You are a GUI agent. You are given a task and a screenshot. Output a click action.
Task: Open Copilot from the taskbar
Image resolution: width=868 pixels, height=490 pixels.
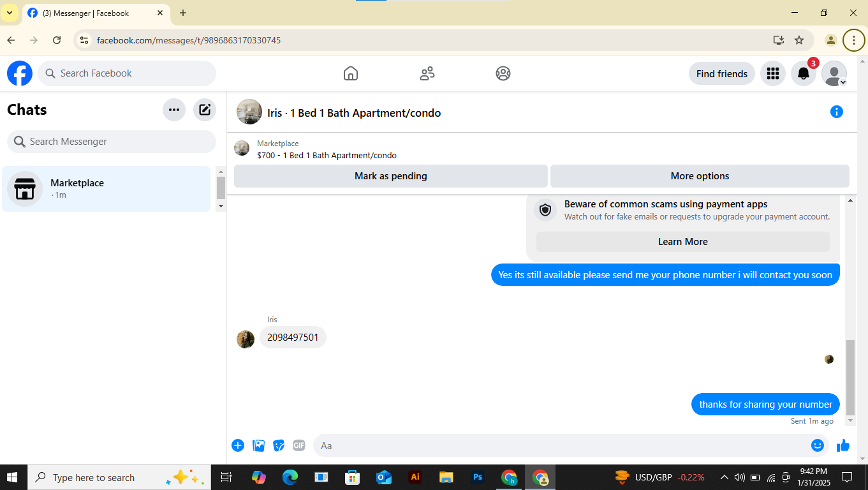tap(259, 477)
